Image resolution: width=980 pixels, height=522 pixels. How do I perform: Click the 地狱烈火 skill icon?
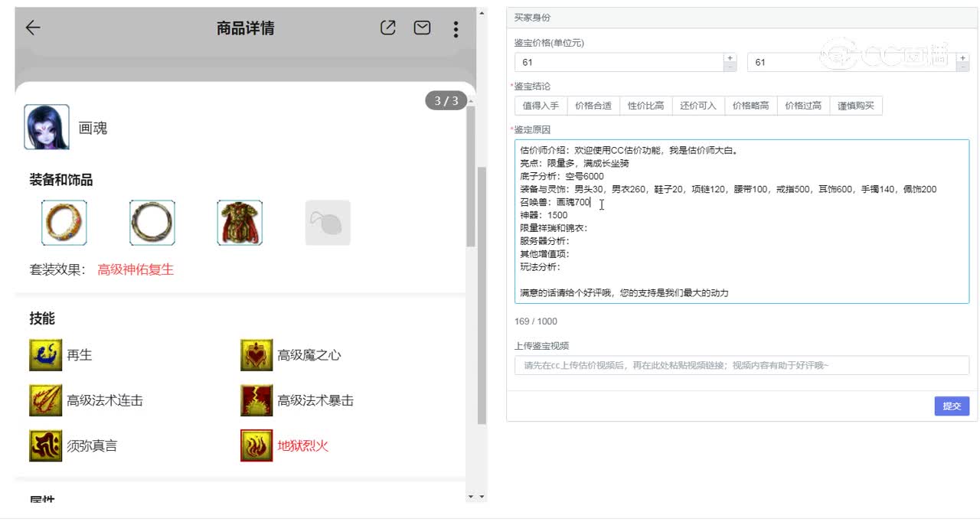pyautogui.click(x=256, y=445)
